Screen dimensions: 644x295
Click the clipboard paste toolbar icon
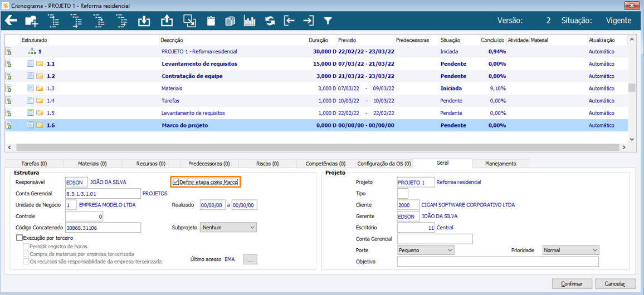coord(211,21)
